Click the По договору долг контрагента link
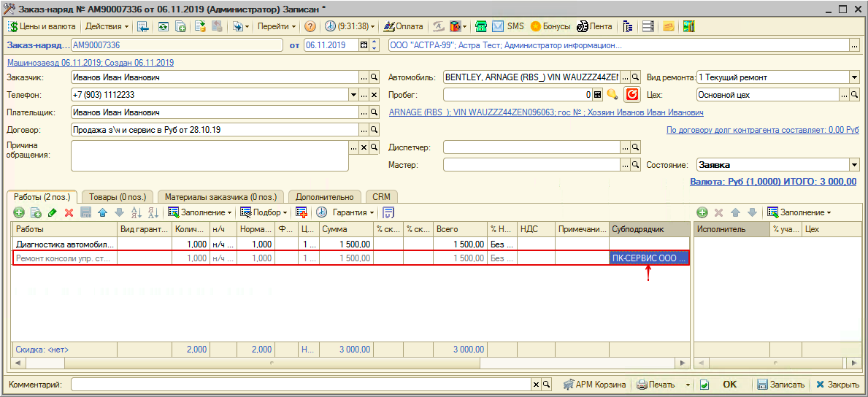Screen dimensions: 868x397 coord(762,130)
